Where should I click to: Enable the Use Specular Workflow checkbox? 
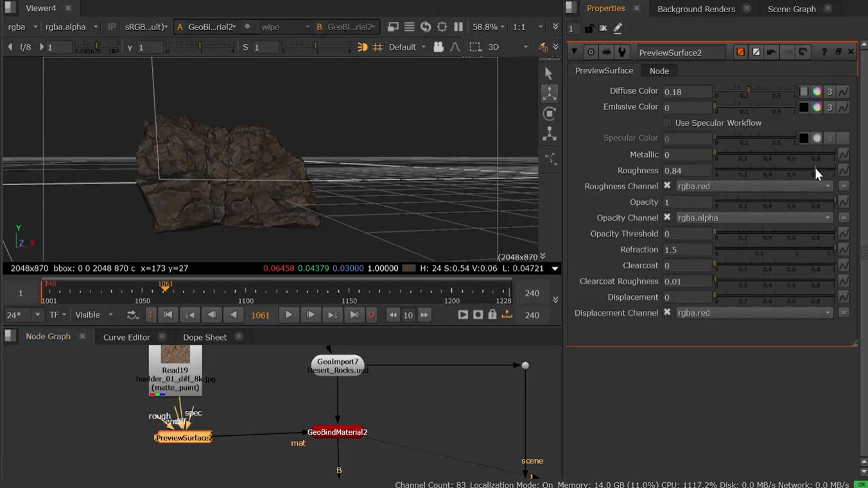pyautogui.click(x=667, y=123)
